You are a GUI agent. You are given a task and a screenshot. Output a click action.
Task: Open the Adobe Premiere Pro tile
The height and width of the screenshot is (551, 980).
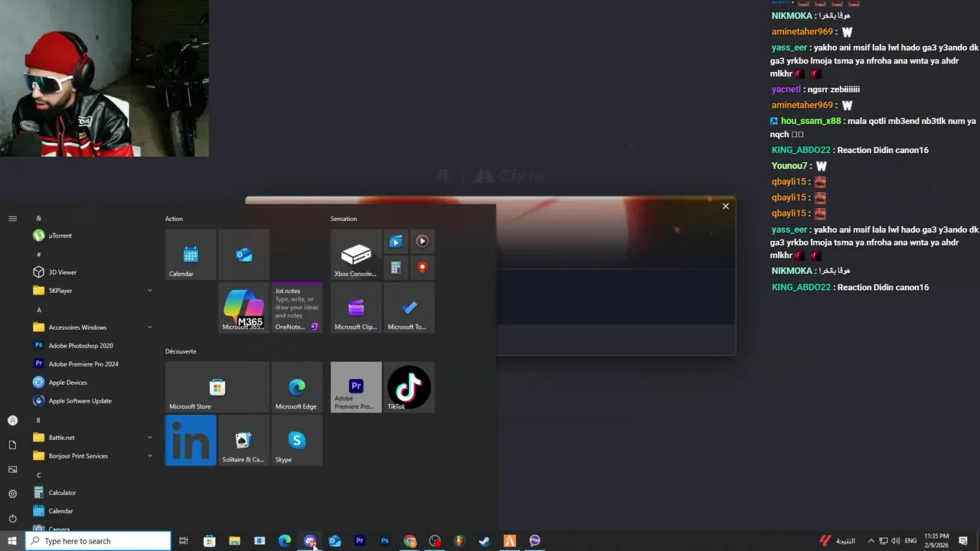pos(356,387)
